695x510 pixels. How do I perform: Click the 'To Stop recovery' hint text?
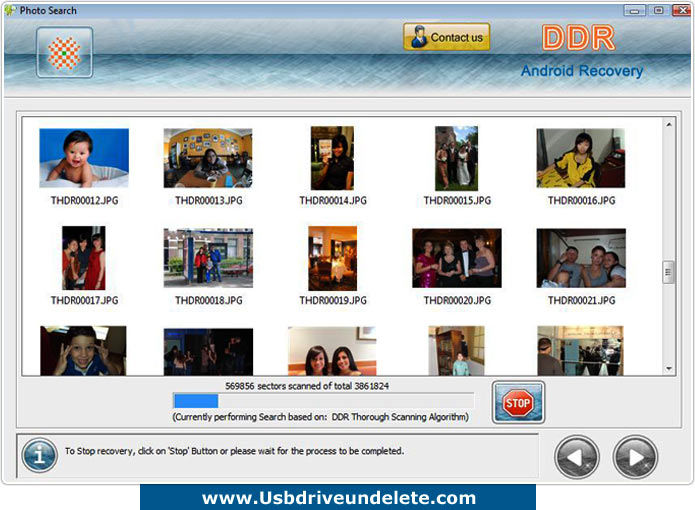234,451
